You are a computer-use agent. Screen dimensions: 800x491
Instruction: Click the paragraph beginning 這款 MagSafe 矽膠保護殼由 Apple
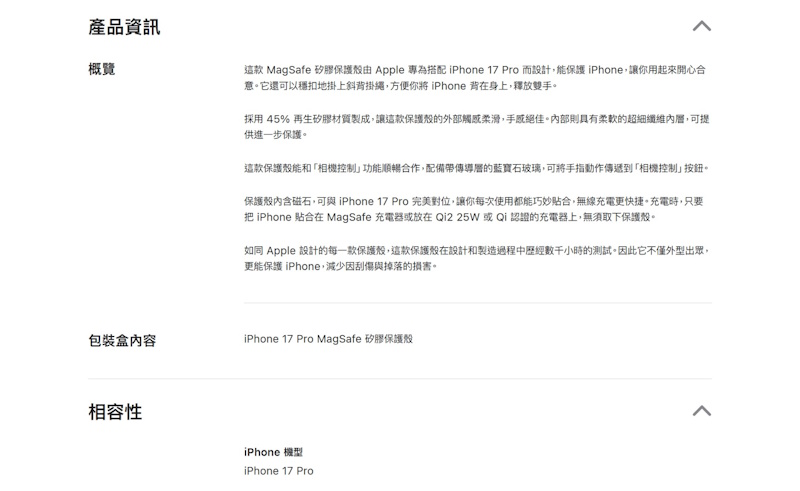tap(476, 78)
